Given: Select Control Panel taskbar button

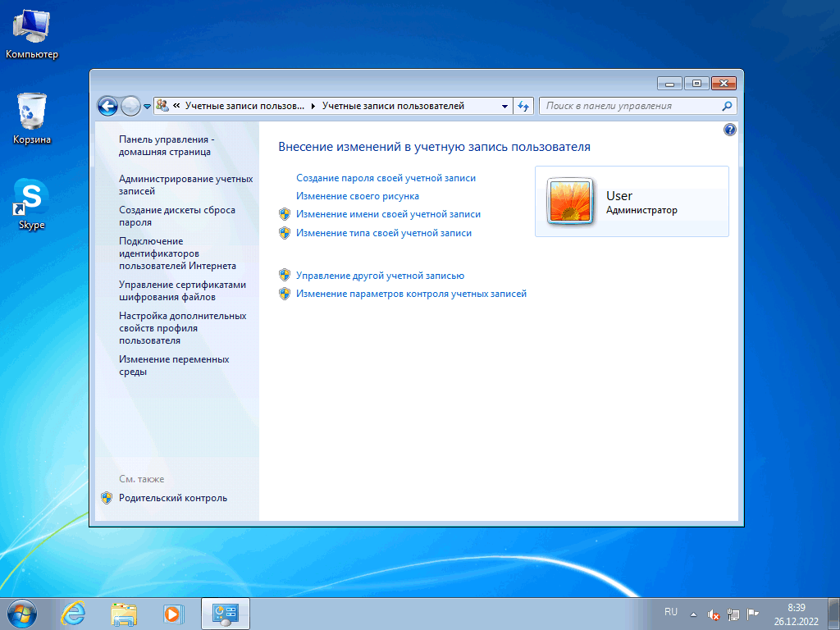Looking at the screenshot, I should pos(226,614).
